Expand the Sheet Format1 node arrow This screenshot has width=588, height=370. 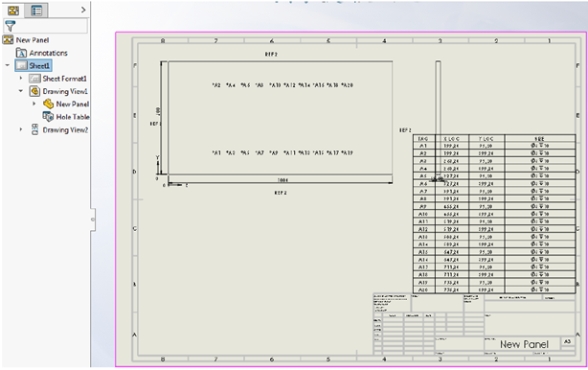click(x=21, y=78)
